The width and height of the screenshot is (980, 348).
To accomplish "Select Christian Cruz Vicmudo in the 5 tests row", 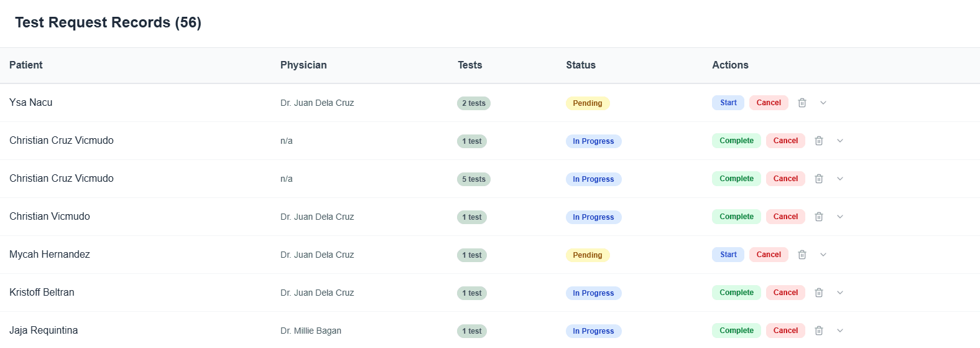I will tap(62, 179).
